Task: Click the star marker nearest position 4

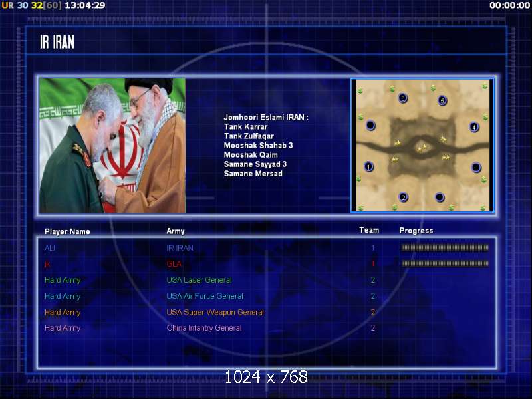Action: 443,138
